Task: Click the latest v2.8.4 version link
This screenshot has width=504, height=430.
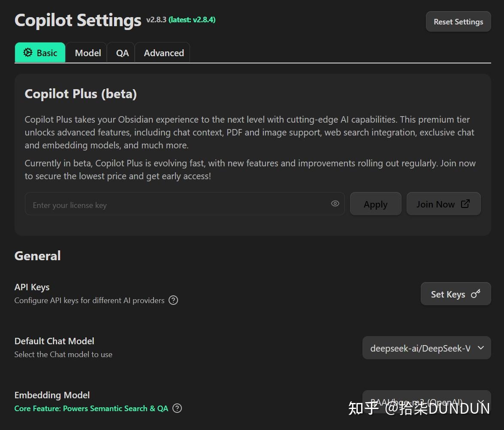Action: (192, 20)
